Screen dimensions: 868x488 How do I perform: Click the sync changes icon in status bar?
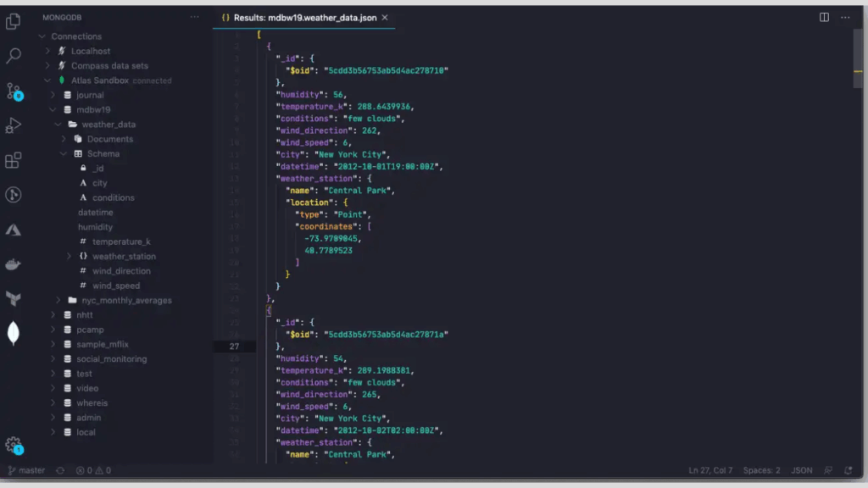point(59,470)
